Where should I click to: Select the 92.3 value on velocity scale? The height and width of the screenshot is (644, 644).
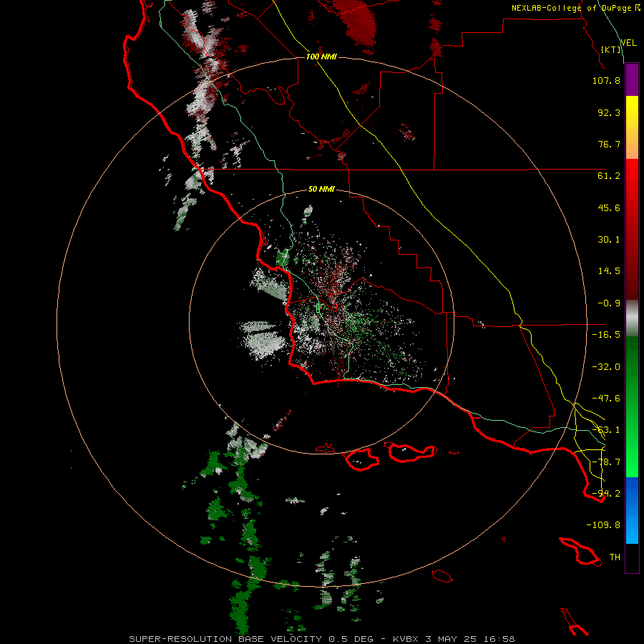pos(609,112)
